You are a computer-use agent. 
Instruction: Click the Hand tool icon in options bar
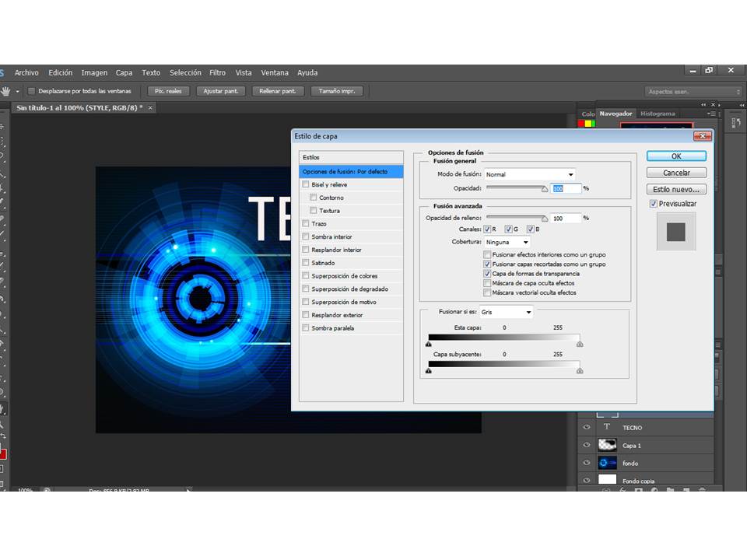[5, 91]
